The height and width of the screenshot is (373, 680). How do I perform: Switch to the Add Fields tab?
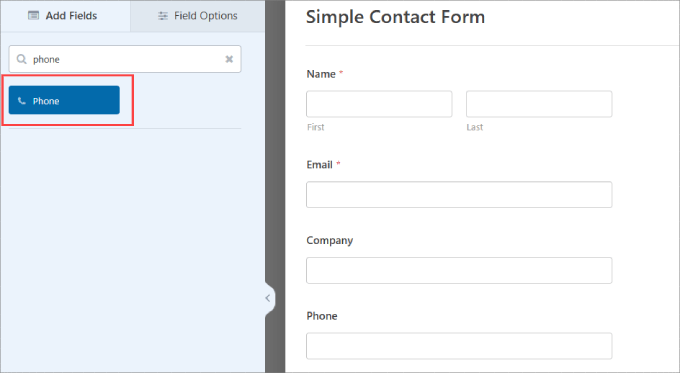(65, 16)
